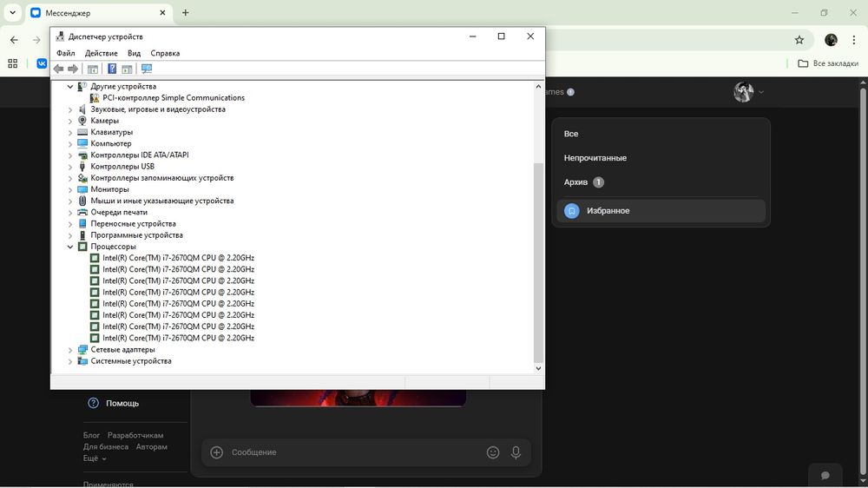
Task: Open the VK profile avatar menu
Action: point(748,92)
